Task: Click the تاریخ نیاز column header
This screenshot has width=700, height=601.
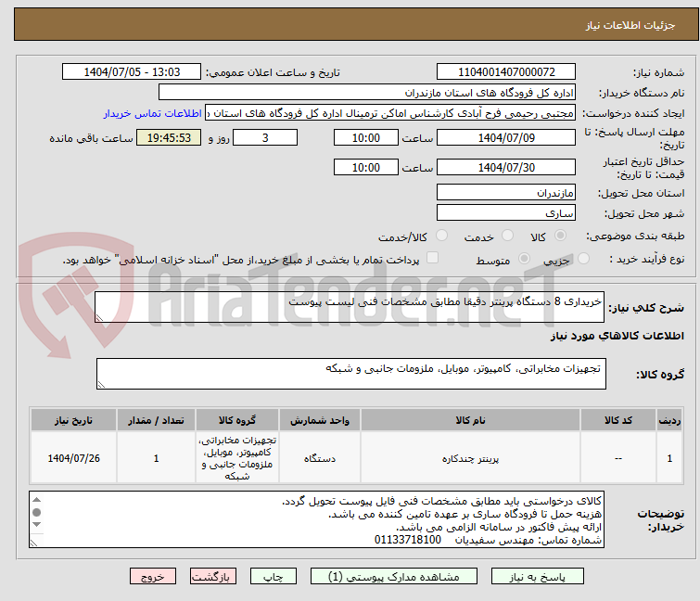Action: tap(73, 420)
